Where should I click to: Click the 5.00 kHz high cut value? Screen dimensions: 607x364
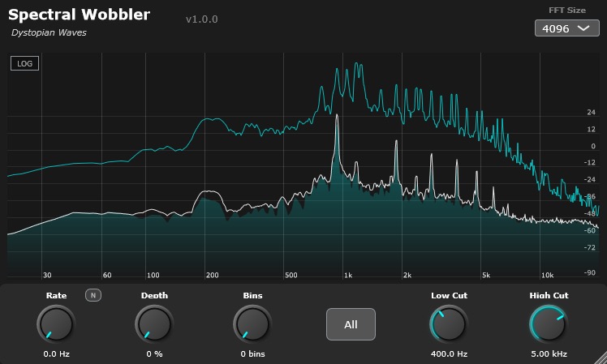[549, 353]
